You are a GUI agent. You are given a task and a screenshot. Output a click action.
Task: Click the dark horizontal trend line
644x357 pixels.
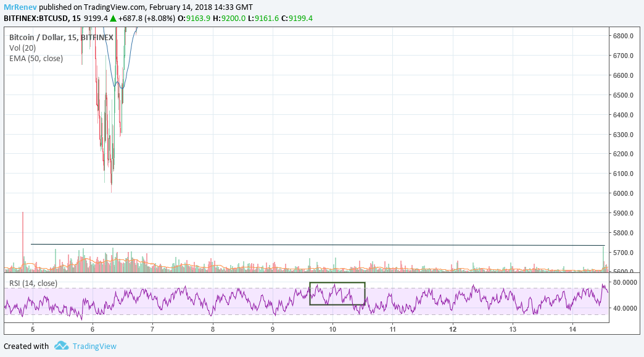(x=318, y=245)
